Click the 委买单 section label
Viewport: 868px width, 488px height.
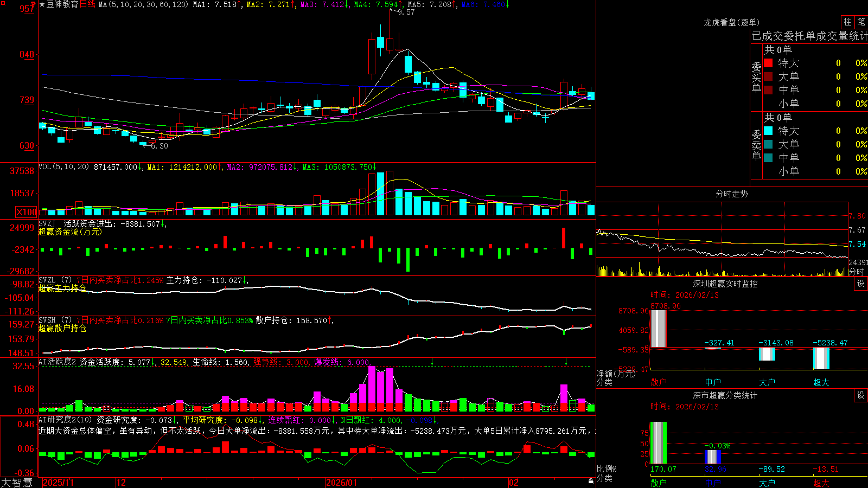point(756,78)
